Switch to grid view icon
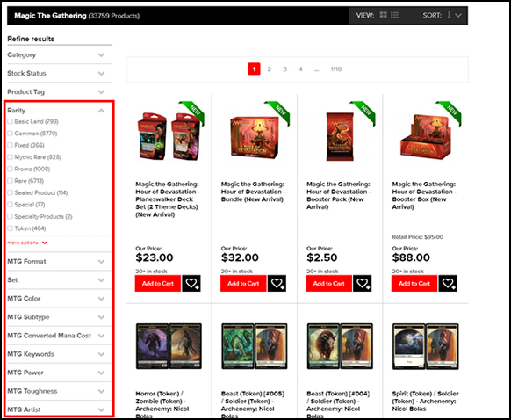Viewport: 511px width, 420px height. coord(383,15)
